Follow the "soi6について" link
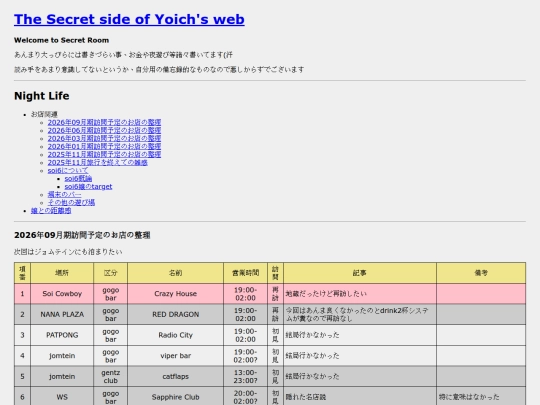This screenshot has height=405, width=540. point(68,170)
